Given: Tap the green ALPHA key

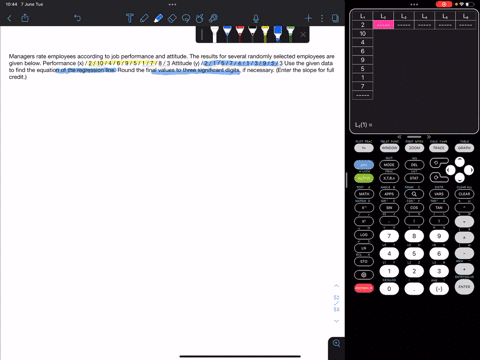Looking at the screenshot, I should pos(364,178).
